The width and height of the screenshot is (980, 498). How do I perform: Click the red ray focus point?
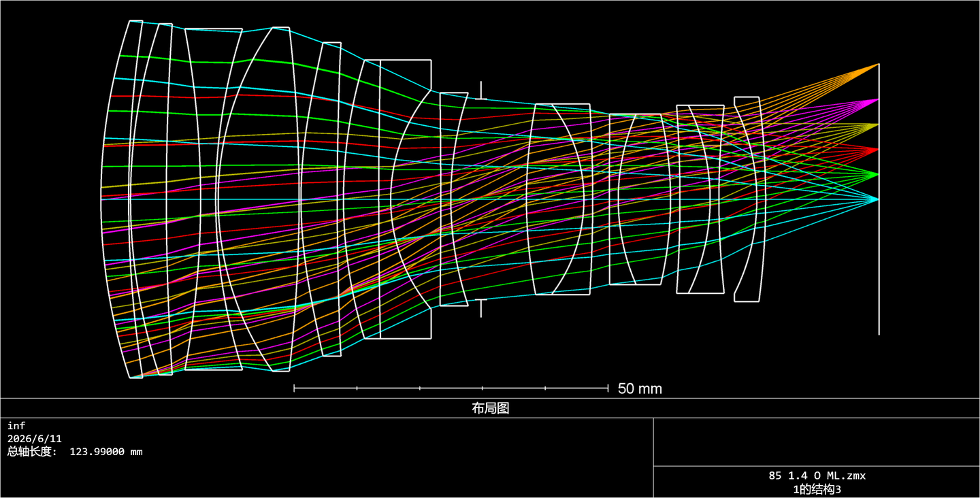pyautogui.click(x=877, y=150)
